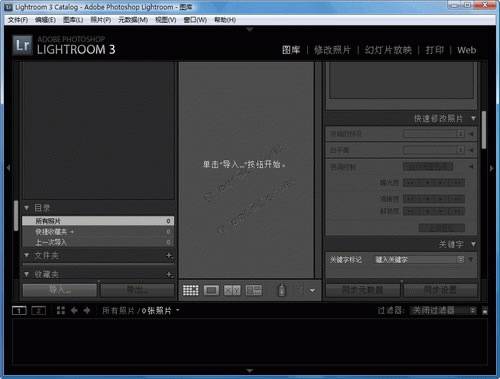Hide right panel using right edge arrow
The width and height of the screenshot is (500, 379).
(x=492, y=168)
